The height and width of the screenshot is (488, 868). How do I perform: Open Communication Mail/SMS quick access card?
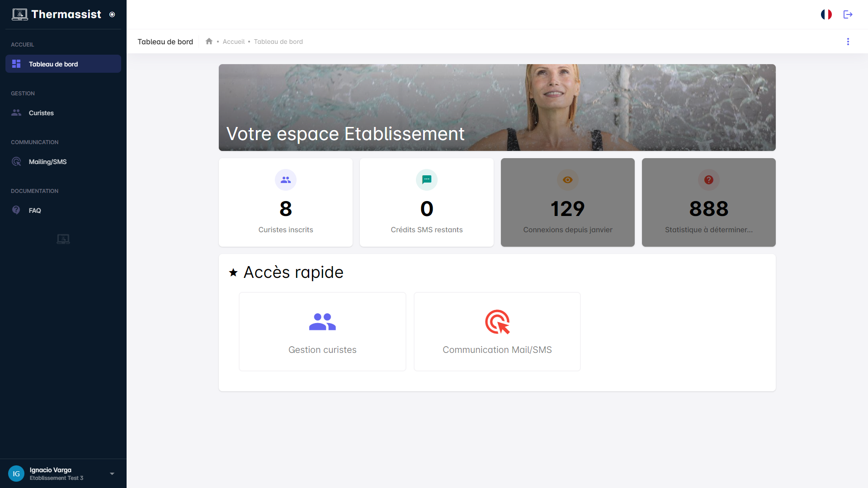pyautogui.click(x=497, y=332)
